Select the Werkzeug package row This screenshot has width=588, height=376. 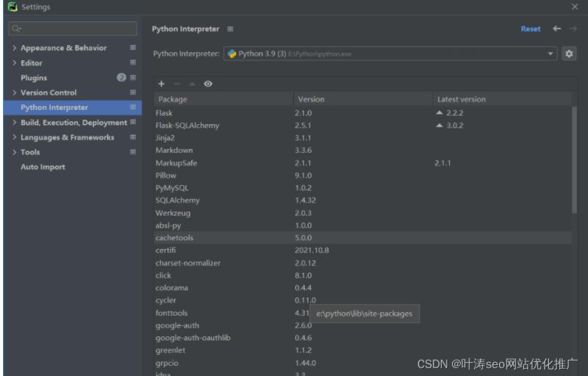(x=362, y=213)
